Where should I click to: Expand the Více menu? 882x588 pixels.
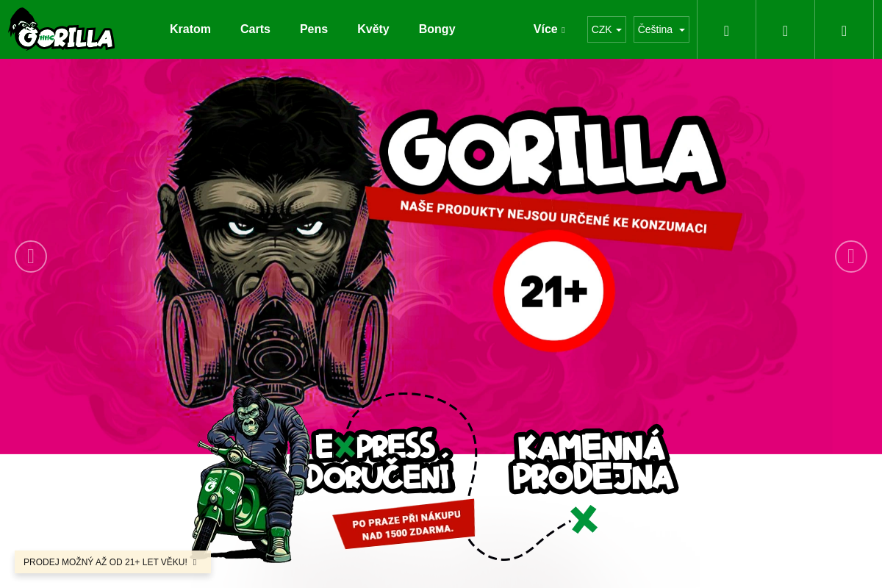pos(549,29)
